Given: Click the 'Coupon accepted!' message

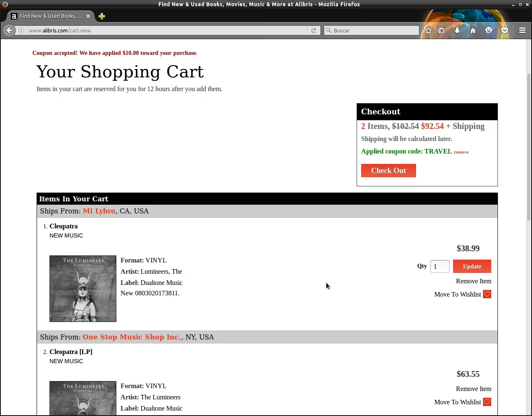Looking at the screenshot, I should (x=115, y=53).
